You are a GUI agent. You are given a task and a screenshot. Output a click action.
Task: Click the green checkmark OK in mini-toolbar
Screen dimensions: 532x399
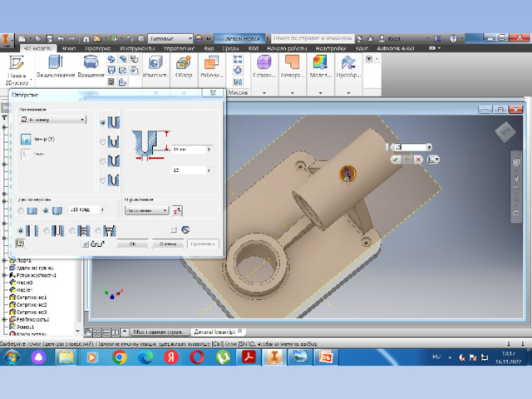click(x=396, y=160)
